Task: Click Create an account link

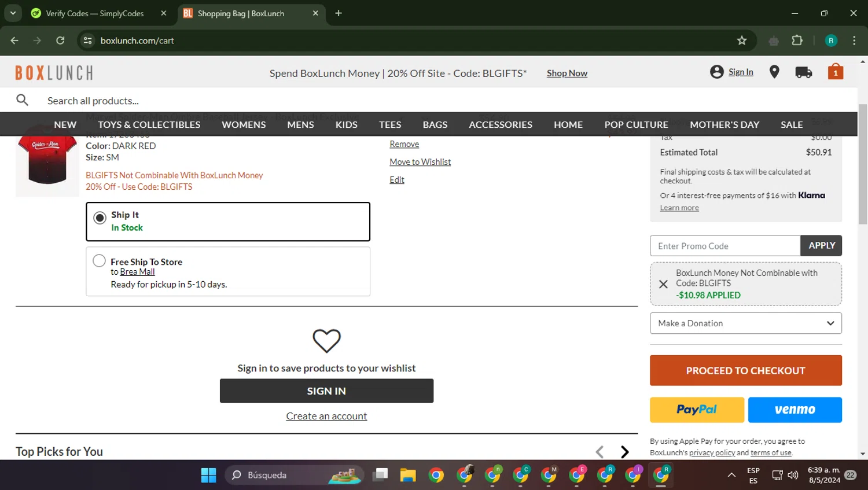Action: [x=326, y=416]
